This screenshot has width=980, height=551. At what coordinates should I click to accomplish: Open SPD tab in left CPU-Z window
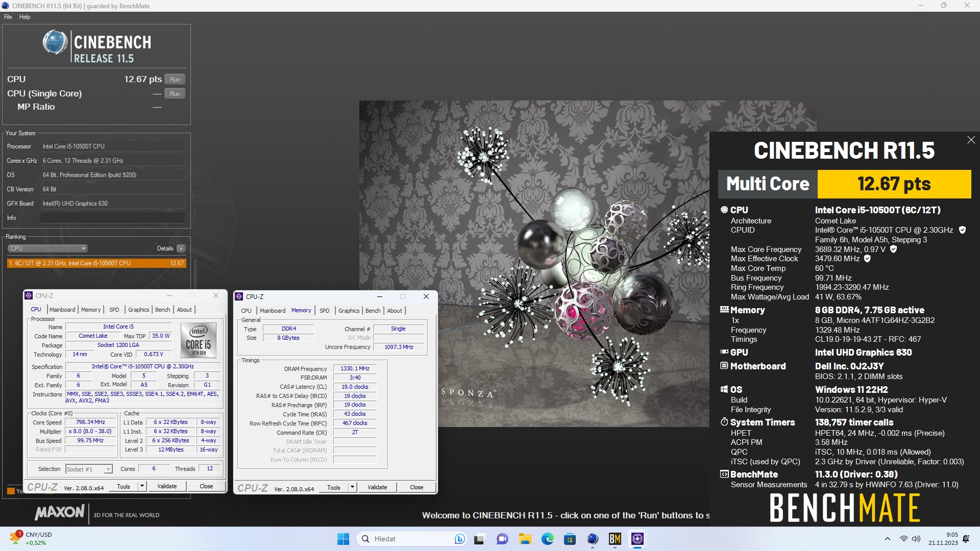click(114, 310)
